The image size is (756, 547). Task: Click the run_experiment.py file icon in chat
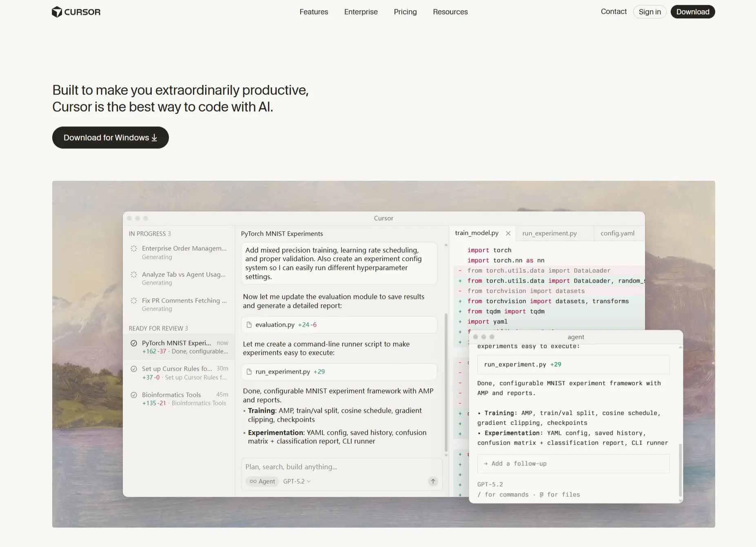coord(249,372)
